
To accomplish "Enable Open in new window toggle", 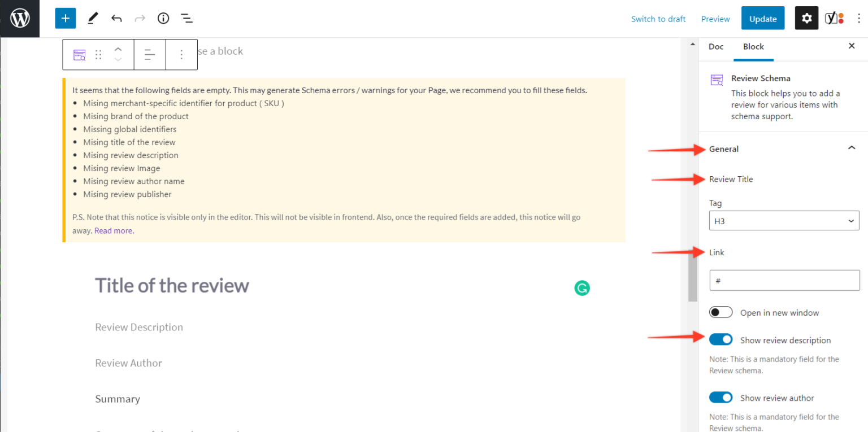I will click(x=721, y=312).
